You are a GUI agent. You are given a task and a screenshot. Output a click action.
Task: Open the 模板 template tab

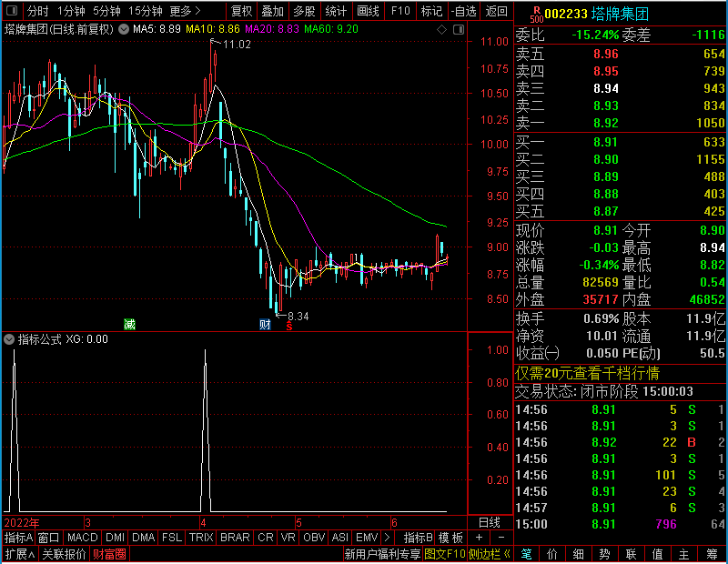[x=450, y=538]
